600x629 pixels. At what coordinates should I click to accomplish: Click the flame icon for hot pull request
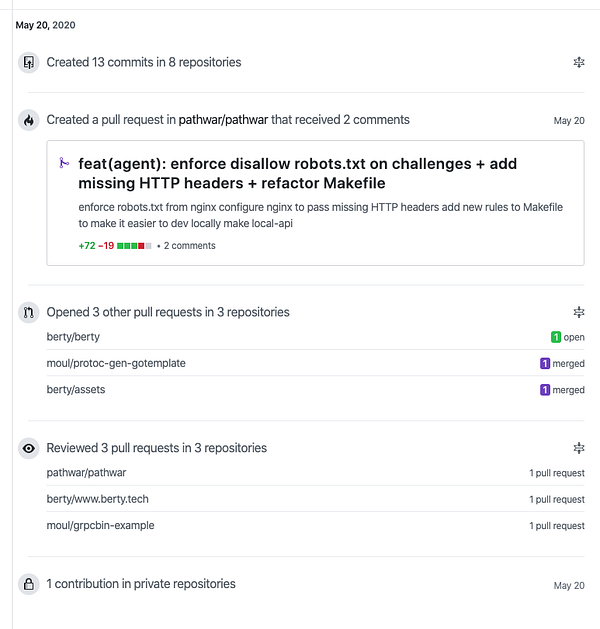(29, 121)
